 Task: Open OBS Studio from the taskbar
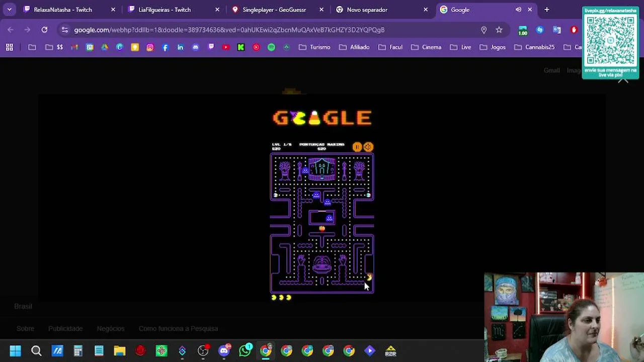pyautogui.click(x=203, y=351)
